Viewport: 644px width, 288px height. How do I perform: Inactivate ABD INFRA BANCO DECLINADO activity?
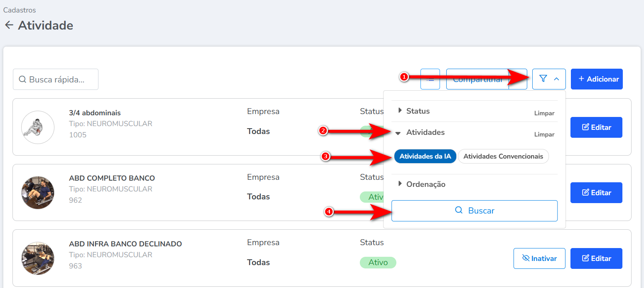(539, 258)
